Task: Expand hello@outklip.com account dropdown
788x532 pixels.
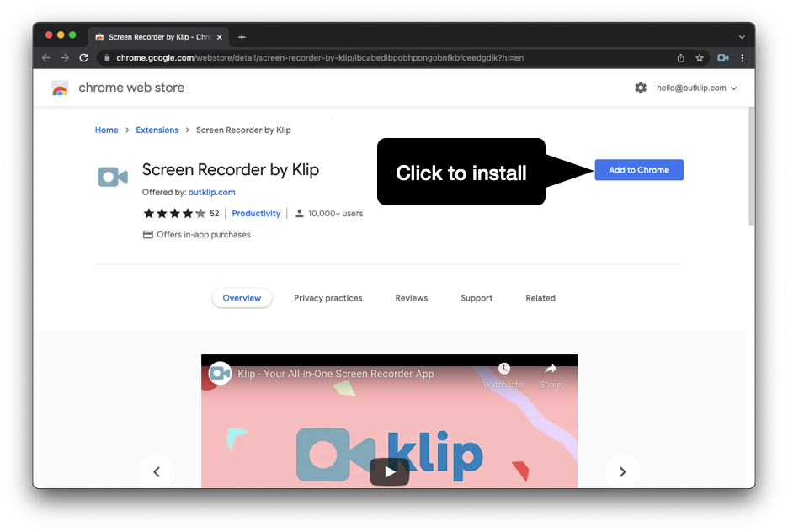Action: coord(696,88)
